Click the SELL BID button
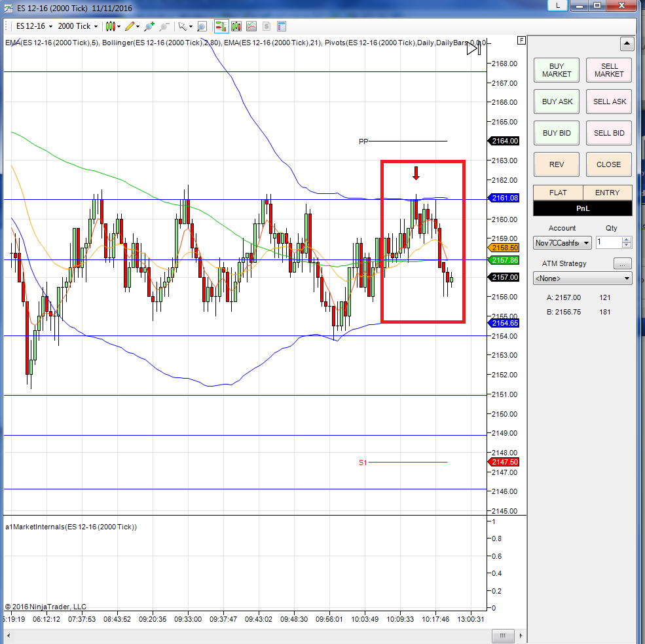645x644 pixels. (x=609, y=133)
